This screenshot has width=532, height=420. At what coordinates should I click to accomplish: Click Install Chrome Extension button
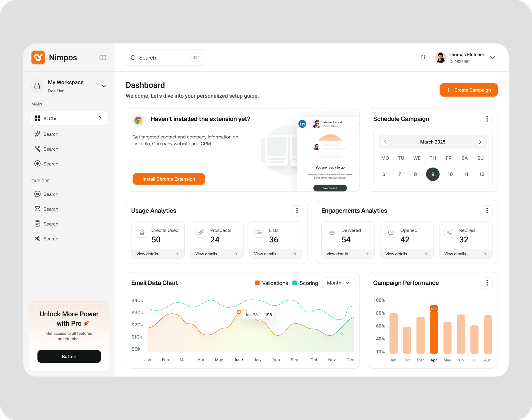[169, 179]
